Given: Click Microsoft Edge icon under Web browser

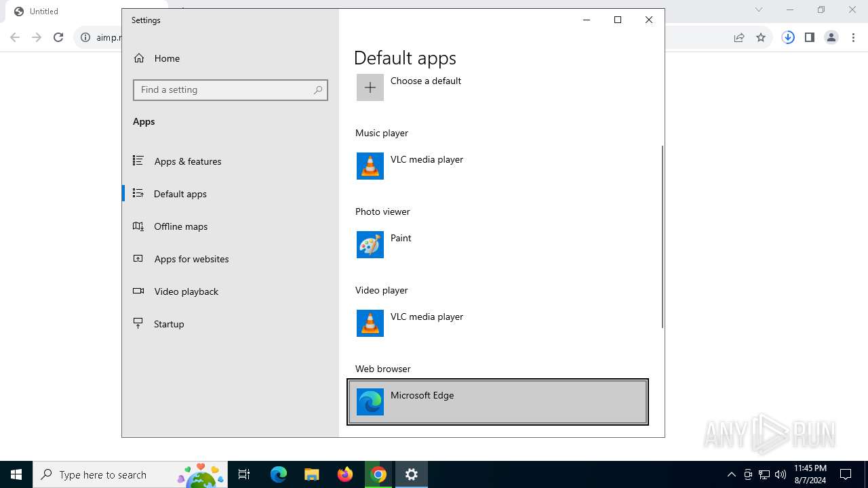Looking at the screenshot, I should pos(370,402).
